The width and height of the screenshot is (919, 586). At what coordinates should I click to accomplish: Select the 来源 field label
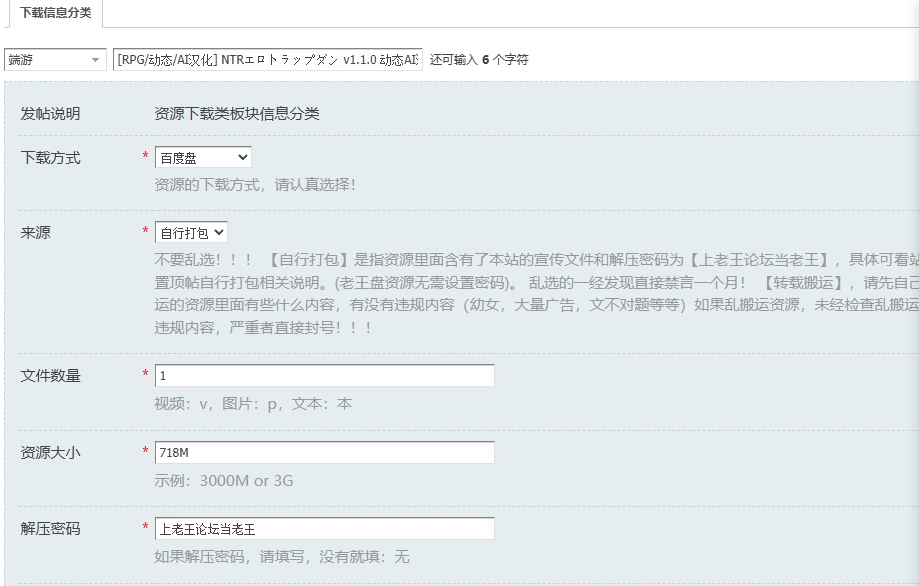pyautogui.click(x=36, y=233)
